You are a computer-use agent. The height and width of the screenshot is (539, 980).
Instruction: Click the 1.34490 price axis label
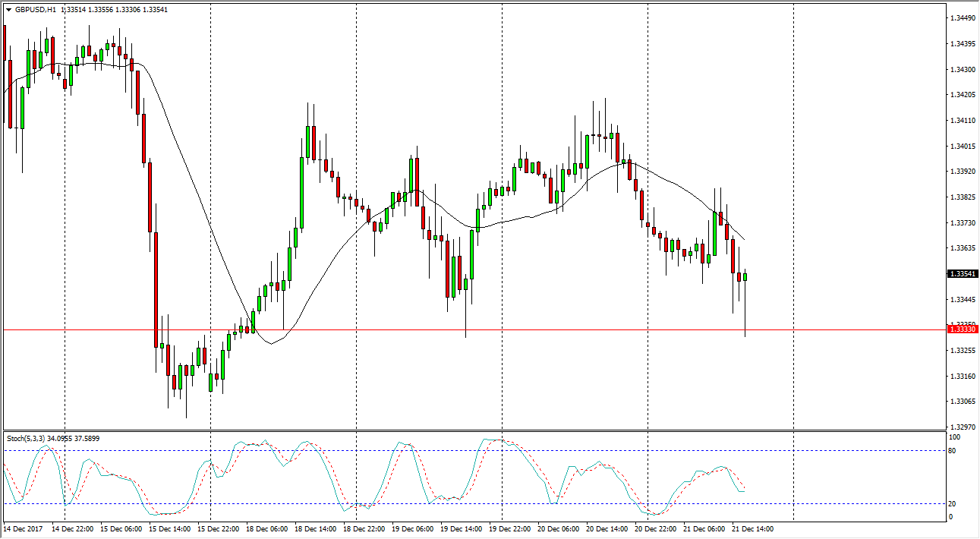tap(962, 18)
